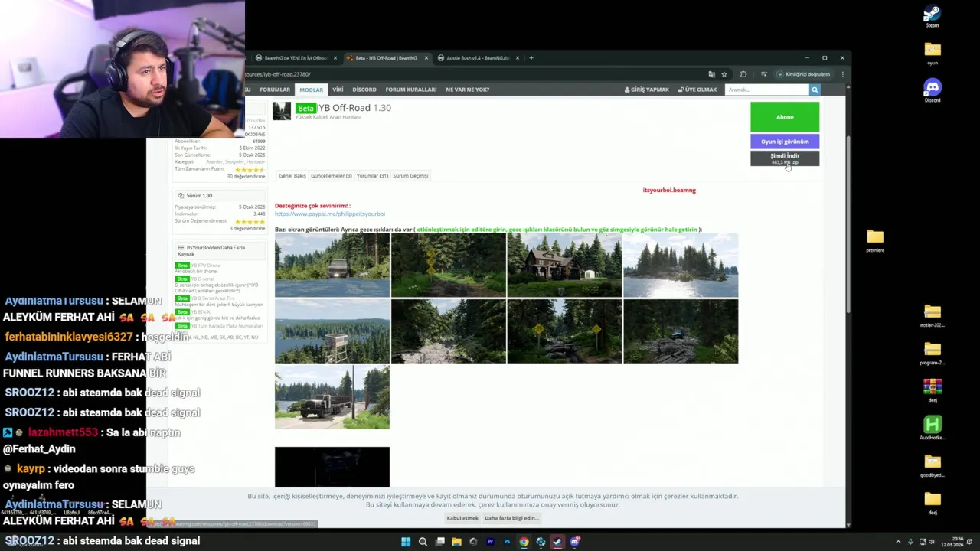The height and width of the screenshot is (551, 980).
Task: Open Discord from the taskbar
Action: 574,542
